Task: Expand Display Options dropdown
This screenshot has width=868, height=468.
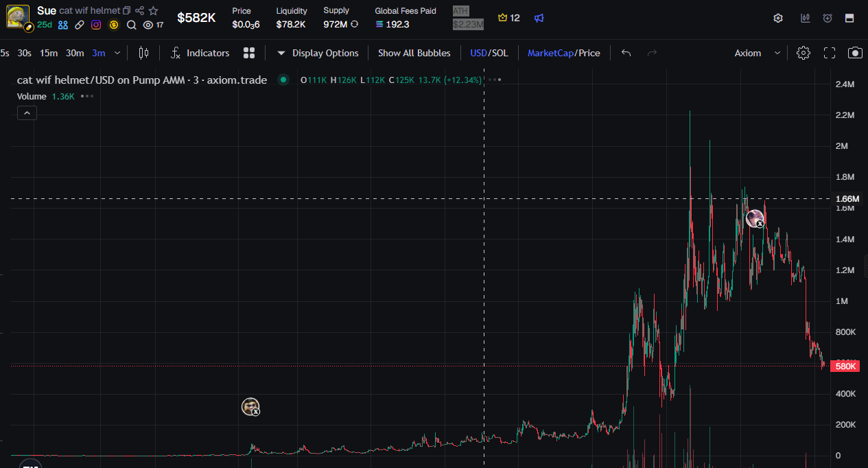Action: coord(318,53)
